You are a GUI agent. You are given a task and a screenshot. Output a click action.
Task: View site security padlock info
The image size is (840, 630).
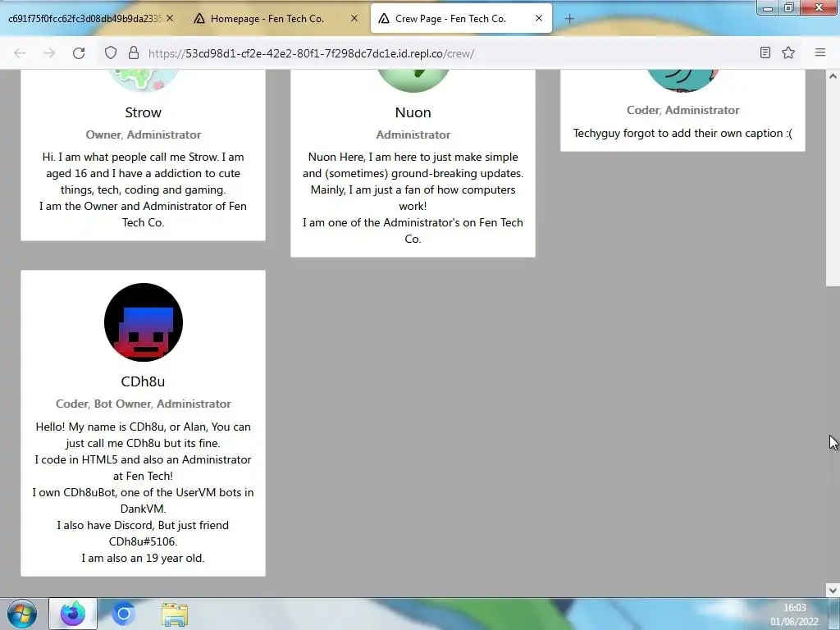(x=134, y=53)
